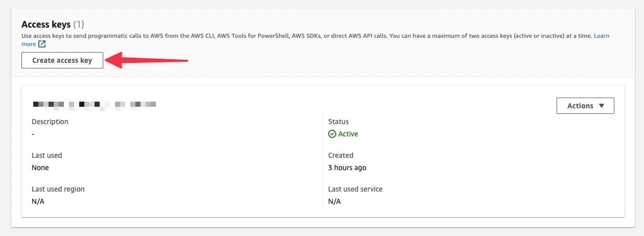Select the blurred access key ID

coord(94,105)
